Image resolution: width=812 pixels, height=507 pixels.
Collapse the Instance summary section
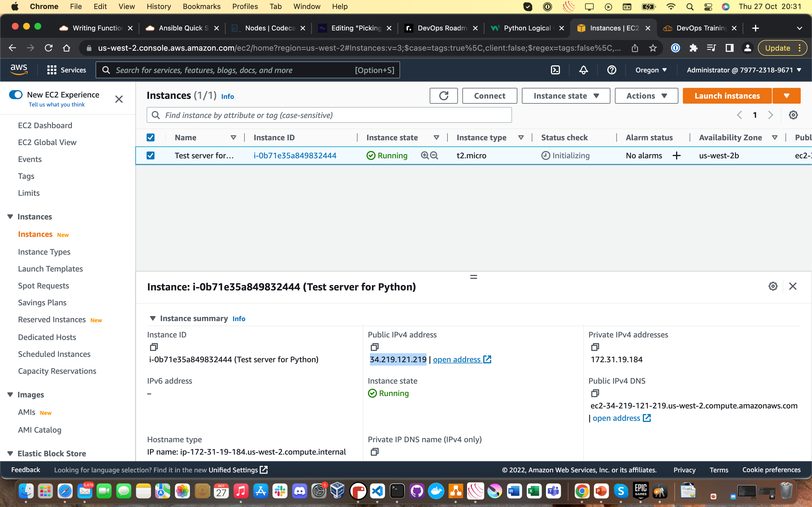(153, 318)
